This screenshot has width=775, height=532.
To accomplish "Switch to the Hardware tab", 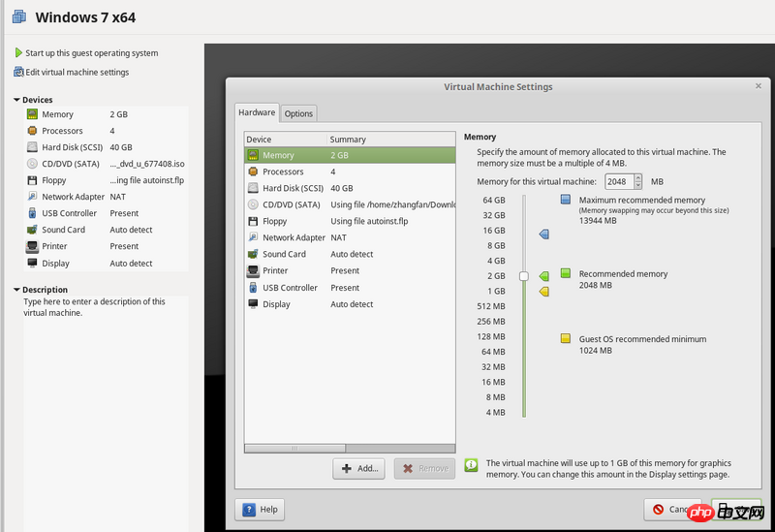I will (x=257, y=112).
